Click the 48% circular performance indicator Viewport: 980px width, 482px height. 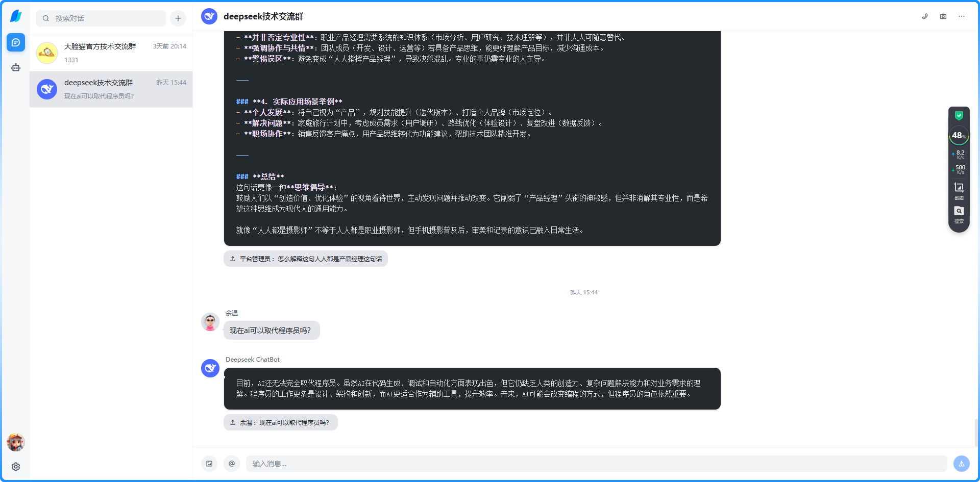(x=959, y=136)
